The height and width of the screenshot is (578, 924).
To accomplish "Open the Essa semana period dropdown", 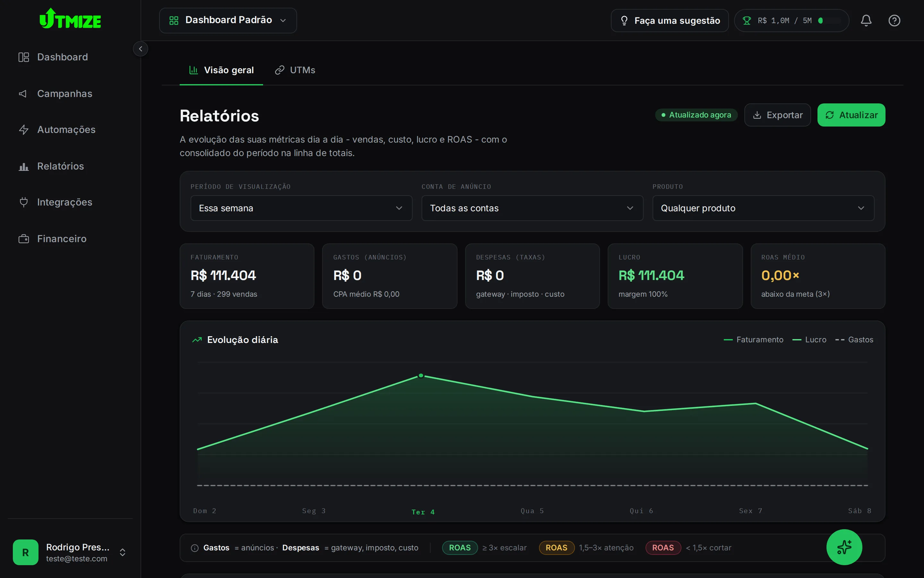I will (301, 208).
